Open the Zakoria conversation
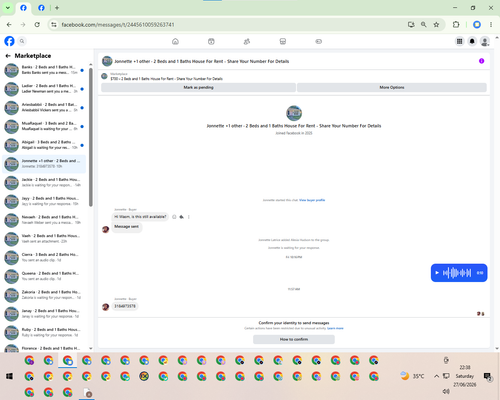The width and height of the screenshot is (500, 400). coord(44,295)
